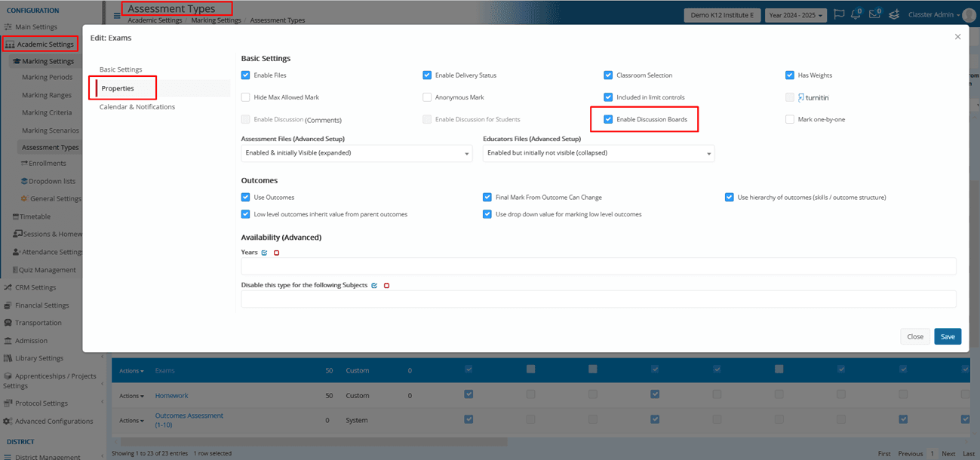Open Actions dropdown in Exams row
Screen dimensions: 980x460
(131, 371)
